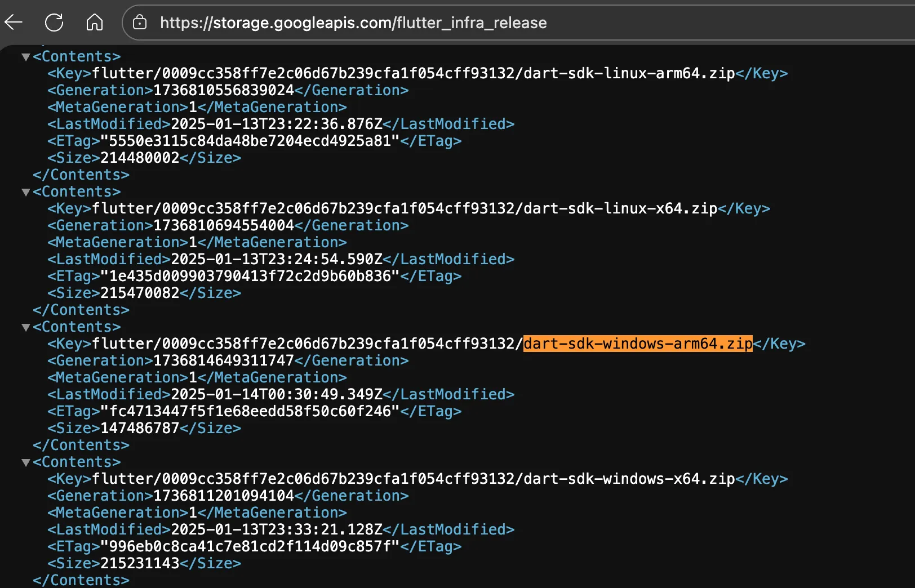
Task: Click the dart-sdk-windows-x64.zip key text
Action: coord(629,479)
